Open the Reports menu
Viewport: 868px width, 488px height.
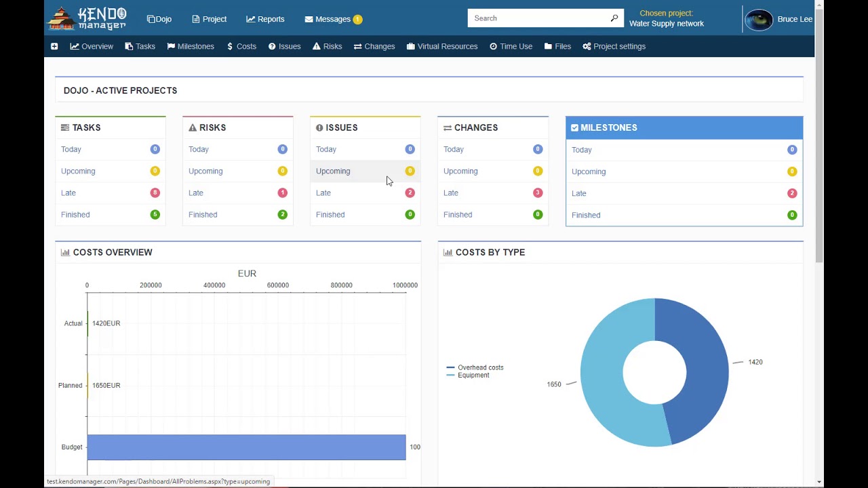point(265,19)
